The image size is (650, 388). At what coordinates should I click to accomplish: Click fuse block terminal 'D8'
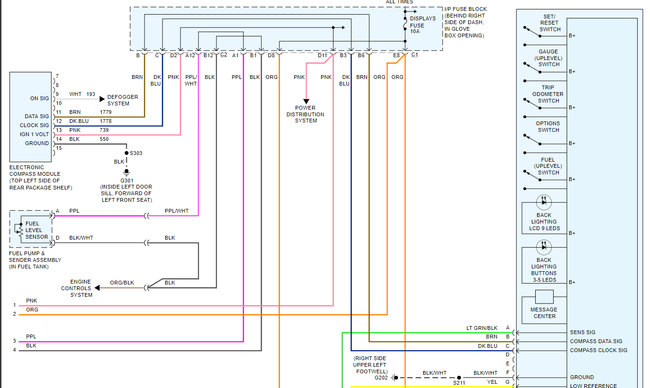pos(271,56)
